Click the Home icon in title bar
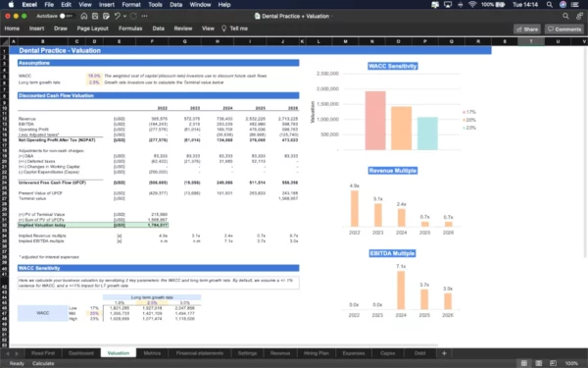The image size is (588, 368). tap(84, 16)
